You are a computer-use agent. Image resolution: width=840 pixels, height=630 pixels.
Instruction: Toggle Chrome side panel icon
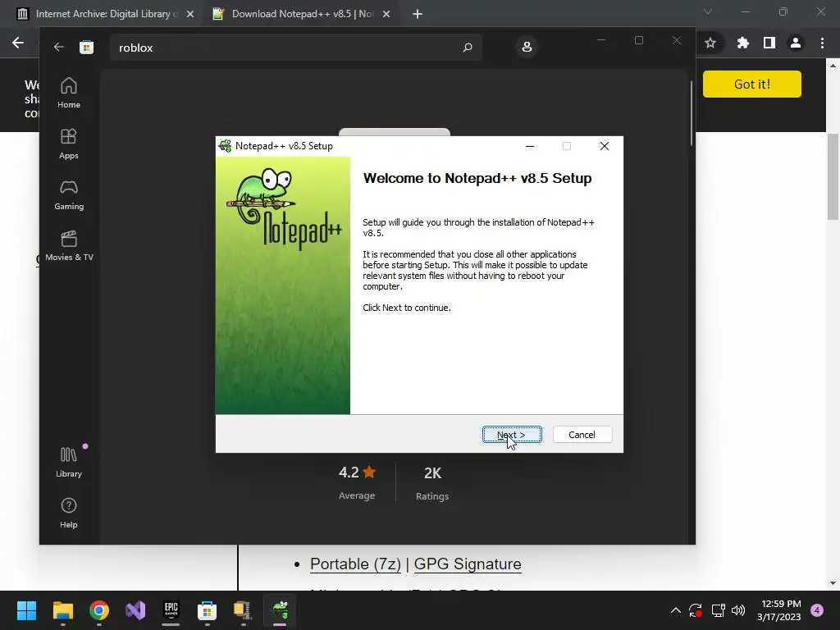(769, 43)
